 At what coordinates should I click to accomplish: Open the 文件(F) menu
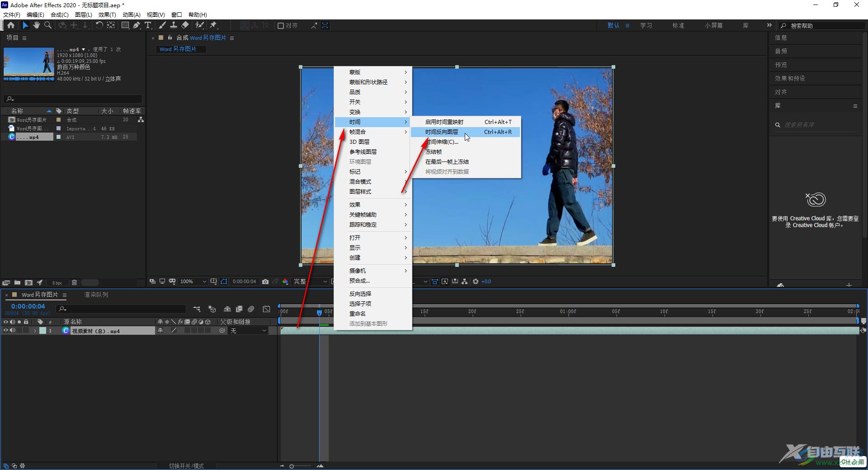tap(11, 14)
